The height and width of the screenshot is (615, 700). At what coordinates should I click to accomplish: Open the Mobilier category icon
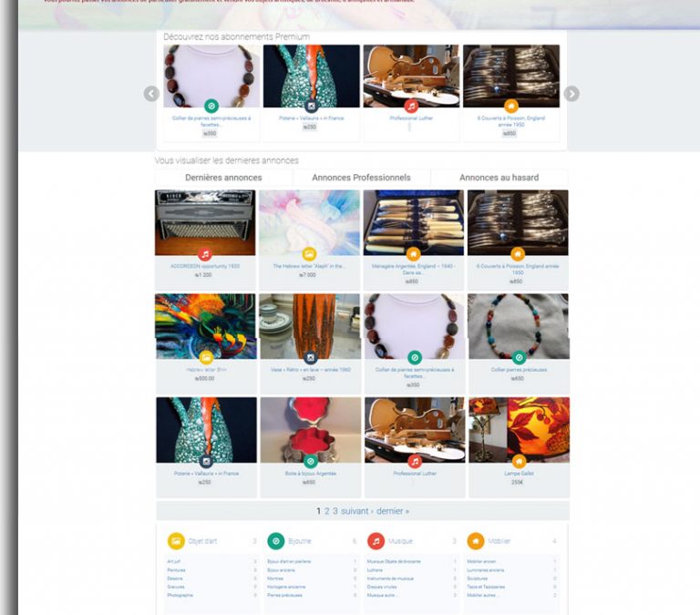click(x=476, y=541)
